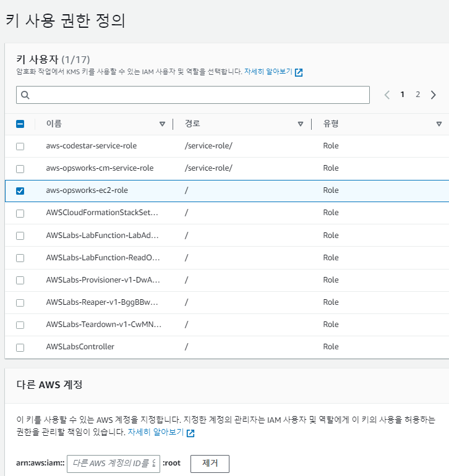Click the 경로 column header label

tap(192, 124)
